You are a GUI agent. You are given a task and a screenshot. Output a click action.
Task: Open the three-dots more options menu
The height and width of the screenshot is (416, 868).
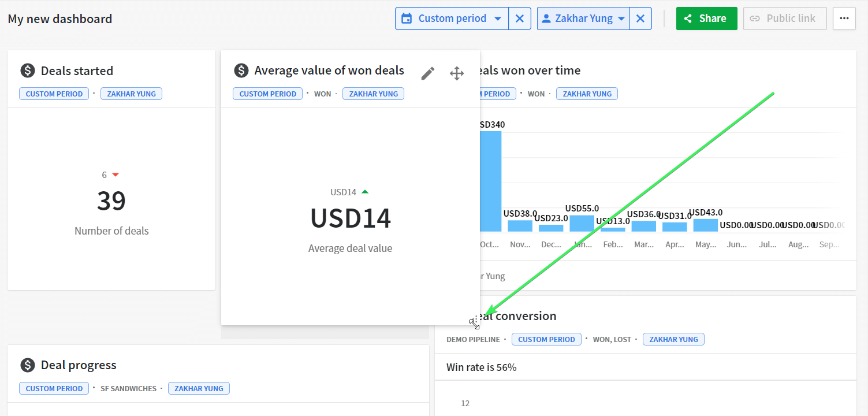coord(844,18)
